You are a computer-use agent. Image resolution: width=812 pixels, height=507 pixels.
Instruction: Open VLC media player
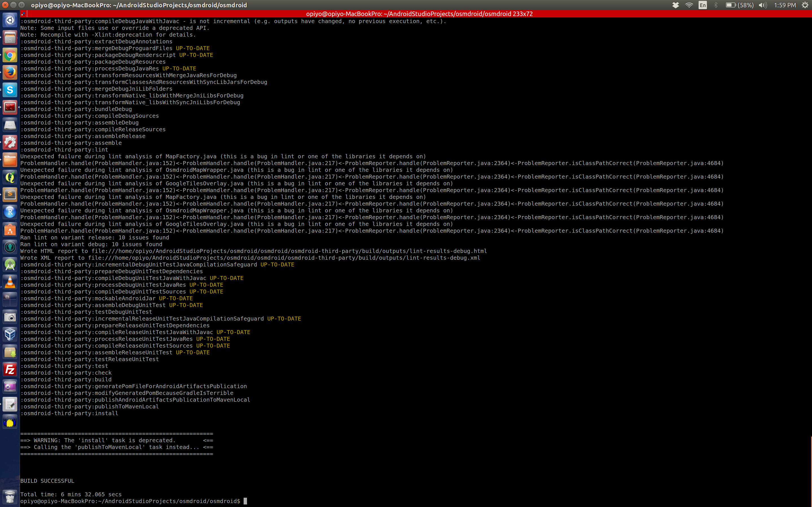pos(10,282)
